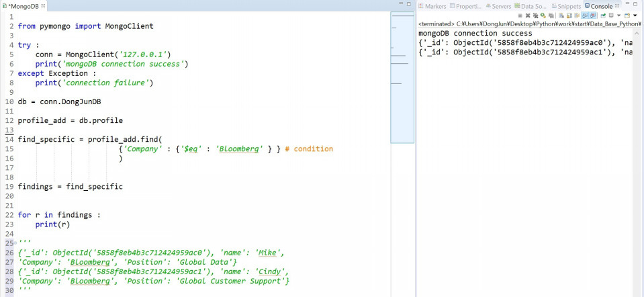This screenshot has width=644, height=297.
Task: Click the '$eq' operator string
Action: pyautogui.click(x=191, y=148)
